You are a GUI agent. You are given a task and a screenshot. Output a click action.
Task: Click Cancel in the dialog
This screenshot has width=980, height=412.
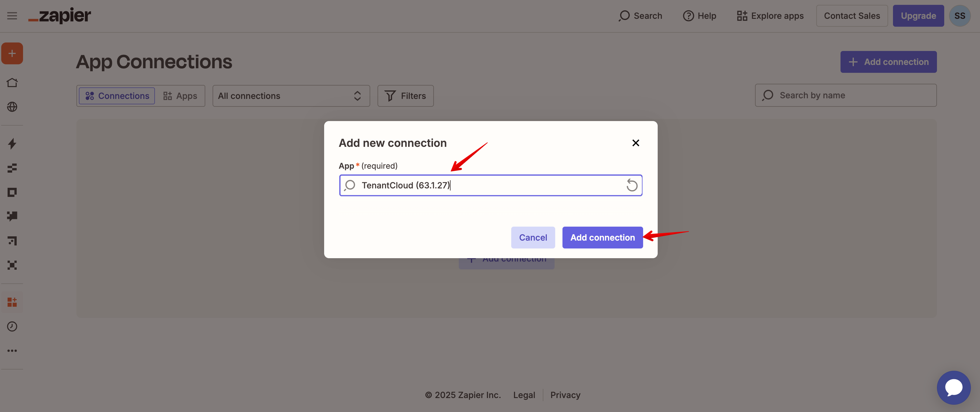[533, 238]
